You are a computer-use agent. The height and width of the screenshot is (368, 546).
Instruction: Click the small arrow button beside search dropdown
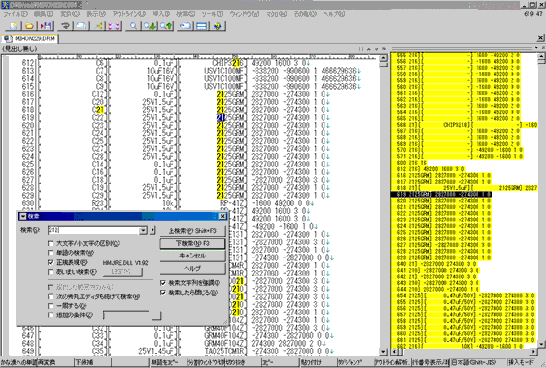pos(152,230)
